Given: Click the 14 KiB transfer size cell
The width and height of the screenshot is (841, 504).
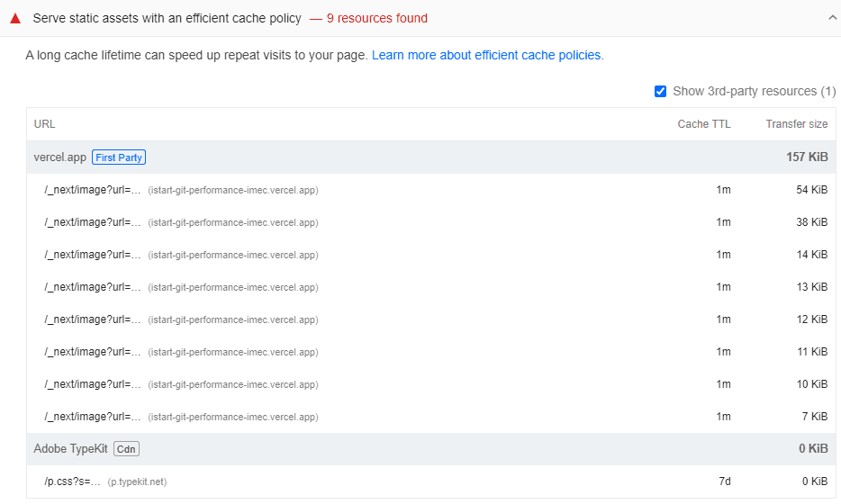Looking at the screenshot, I should (x=811, y=255).
